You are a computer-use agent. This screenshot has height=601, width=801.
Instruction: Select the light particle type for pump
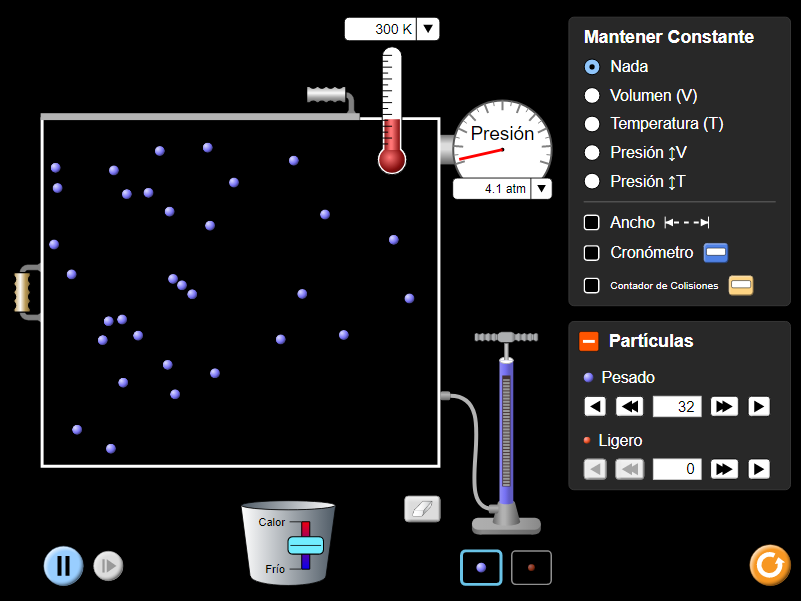(531, 567)
